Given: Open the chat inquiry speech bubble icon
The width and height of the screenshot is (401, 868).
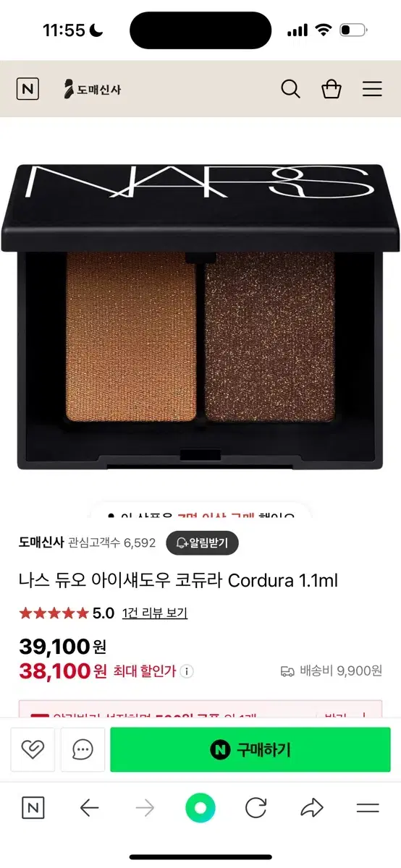Looking at the screenshot, I should [x=83, y=749].
